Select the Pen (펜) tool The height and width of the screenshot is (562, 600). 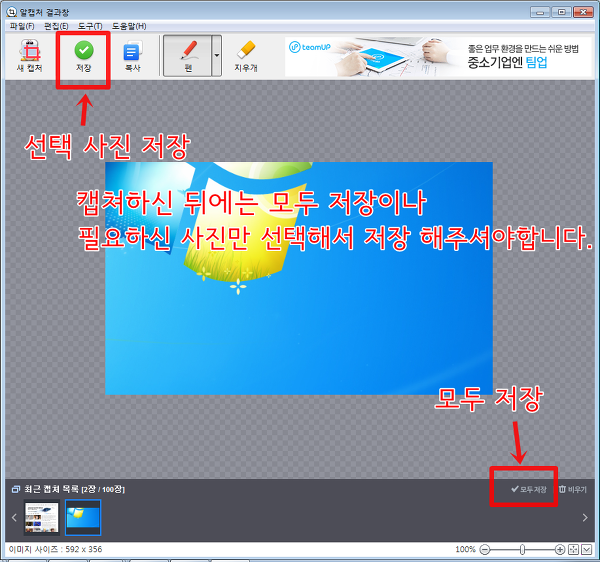click(188, 56)
